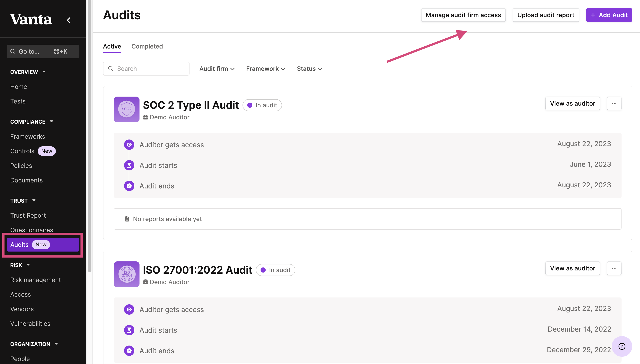Image resolution: width=640 pixels, height=364 pixels.
Task: Open Vulnerabilities in sidebar
Action: click(30, 324)
